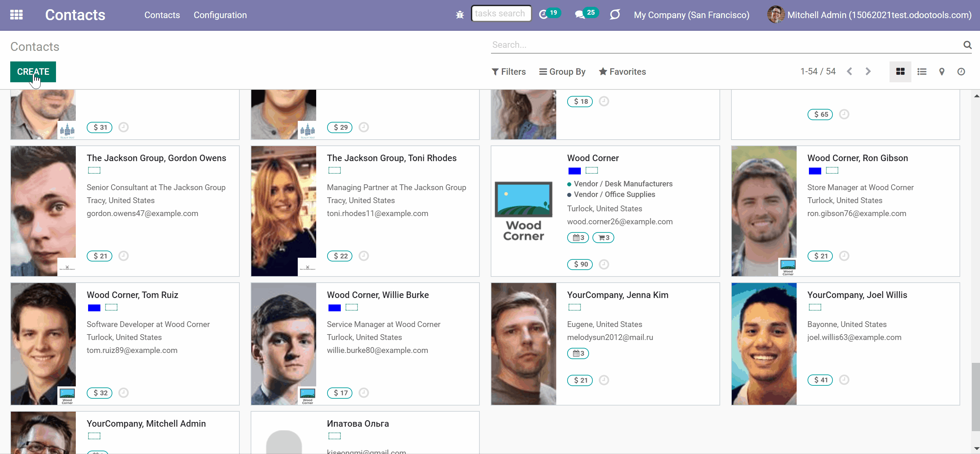Viewport: 980px width, 454px height.
Task: Open conversations icon with 25 badge
Action: tap(586, 14)
